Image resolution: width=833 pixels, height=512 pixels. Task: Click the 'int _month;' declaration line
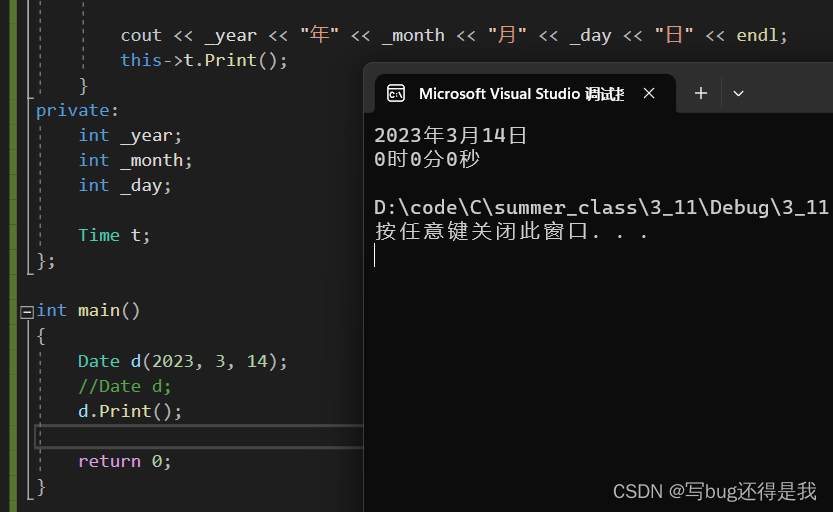[135, 160]
